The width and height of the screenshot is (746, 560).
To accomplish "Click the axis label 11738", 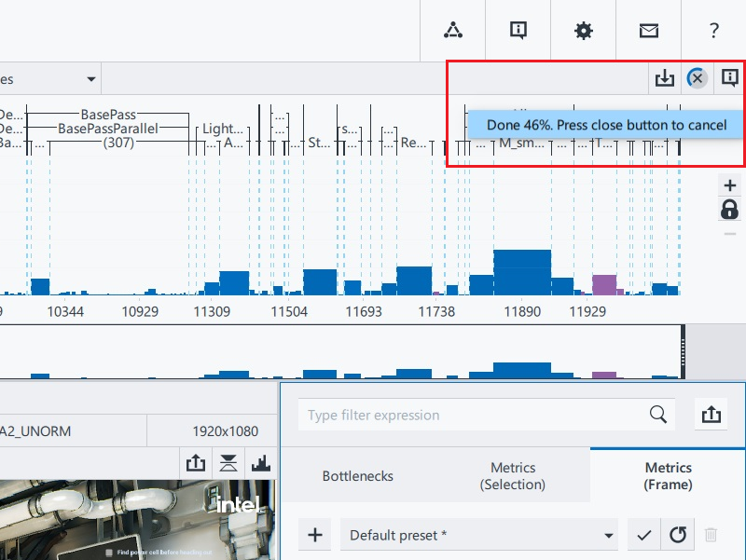I will click(436, 311).
